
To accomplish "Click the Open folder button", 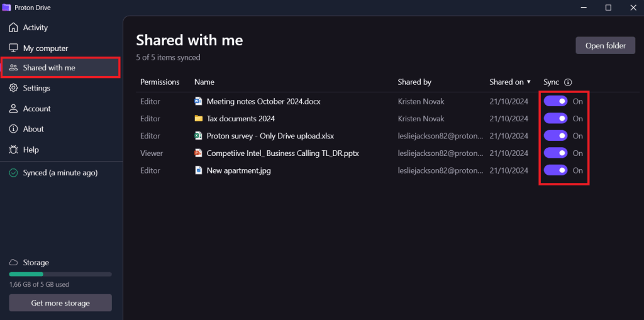I will tap(606, 46).
